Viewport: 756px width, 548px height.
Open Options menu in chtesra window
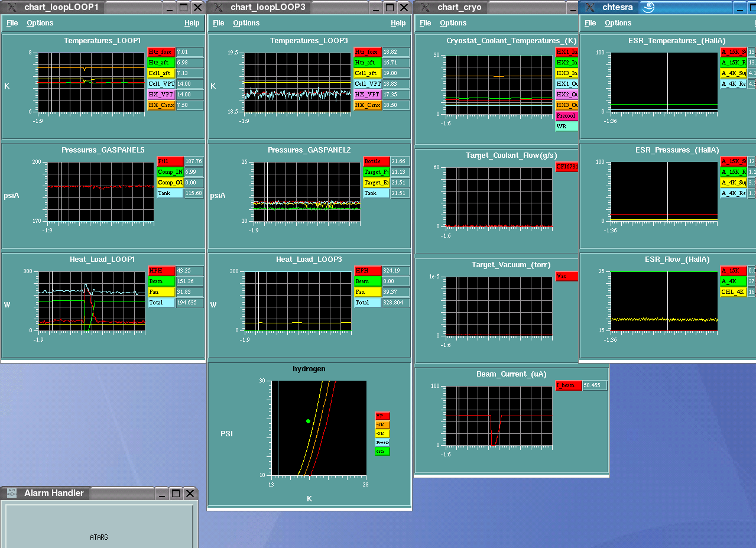click(x=618, y=23)
